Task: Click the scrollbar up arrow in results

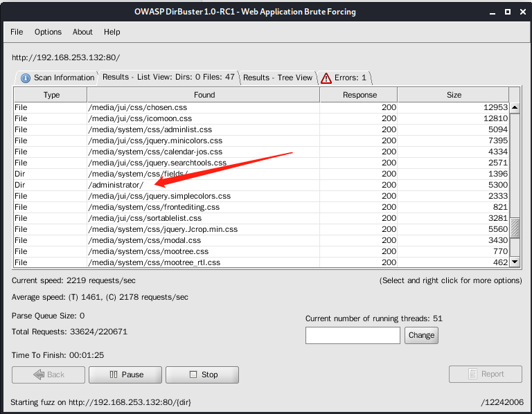Action: tap(515, 107)
